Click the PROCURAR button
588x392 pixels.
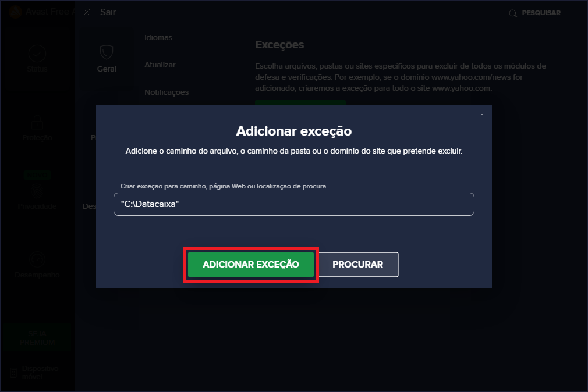pyautogui.click(x=358, y=265)
